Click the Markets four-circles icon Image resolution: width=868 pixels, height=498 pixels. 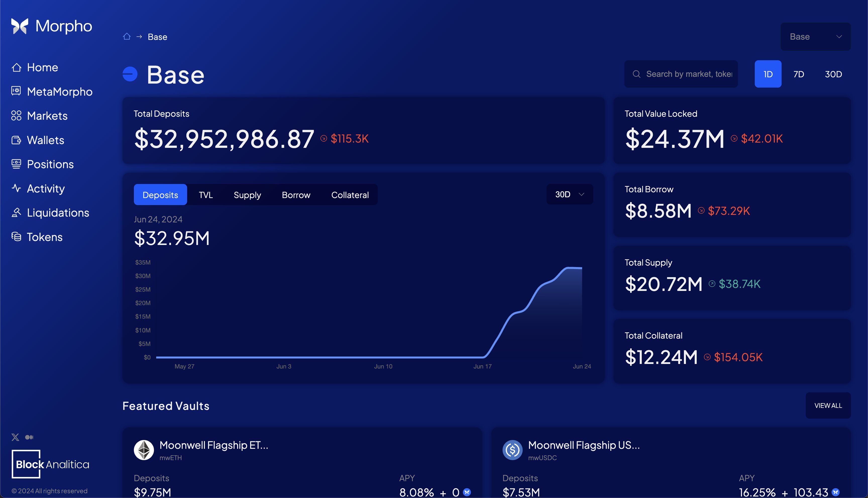pyautogui.click(x=16, y=116)
